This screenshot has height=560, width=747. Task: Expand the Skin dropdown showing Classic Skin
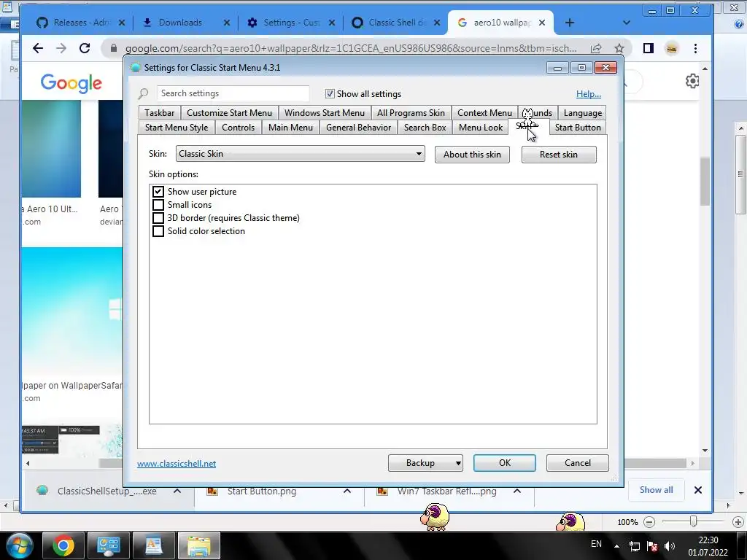coord(301,154)
